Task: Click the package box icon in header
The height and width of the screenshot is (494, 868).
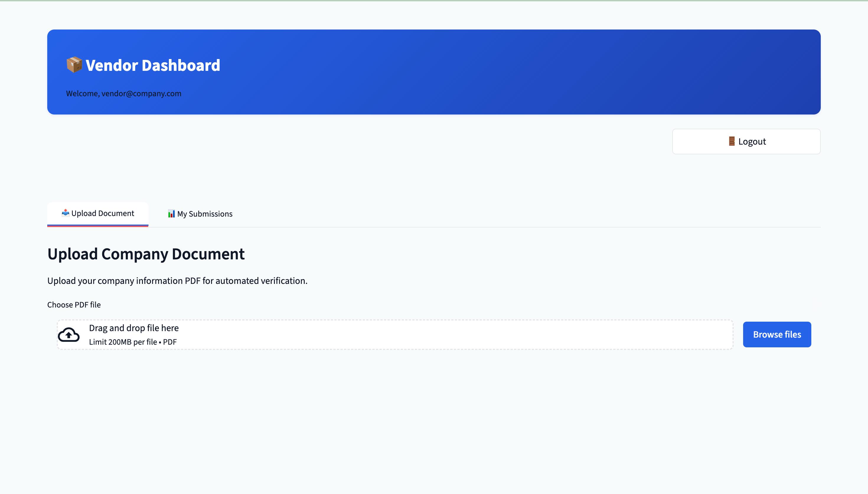Action: (74, 65)
